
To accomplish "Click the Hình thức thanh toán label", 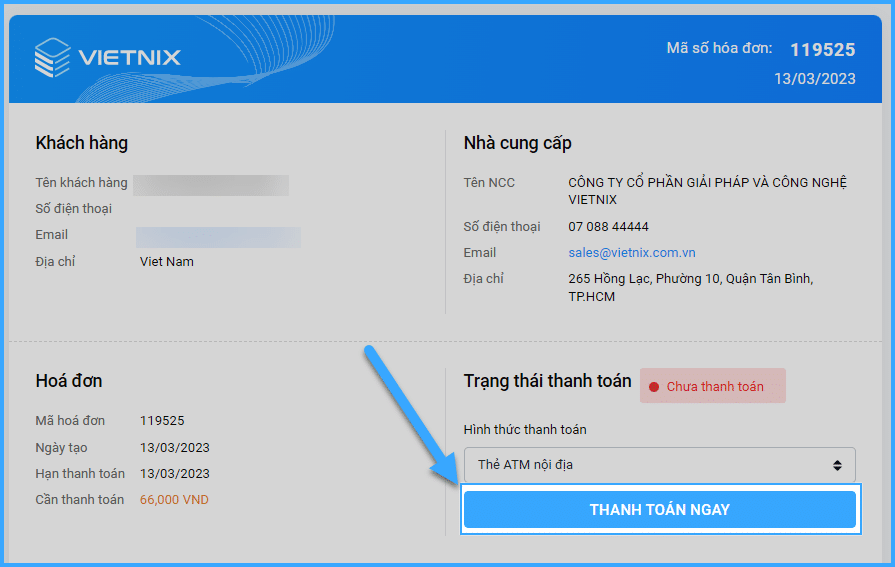I will 525,429.
